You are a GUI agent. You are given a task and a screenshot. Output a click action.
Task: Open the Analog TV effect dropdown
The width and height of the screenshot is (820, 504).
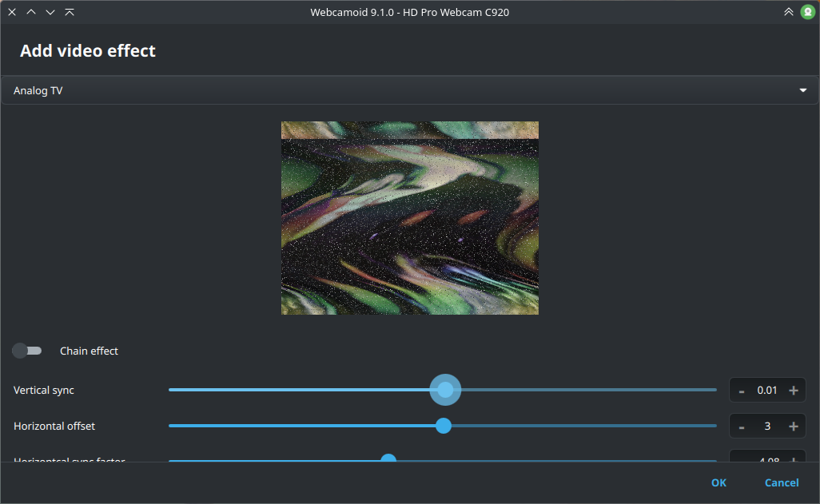tap(409, 91)
